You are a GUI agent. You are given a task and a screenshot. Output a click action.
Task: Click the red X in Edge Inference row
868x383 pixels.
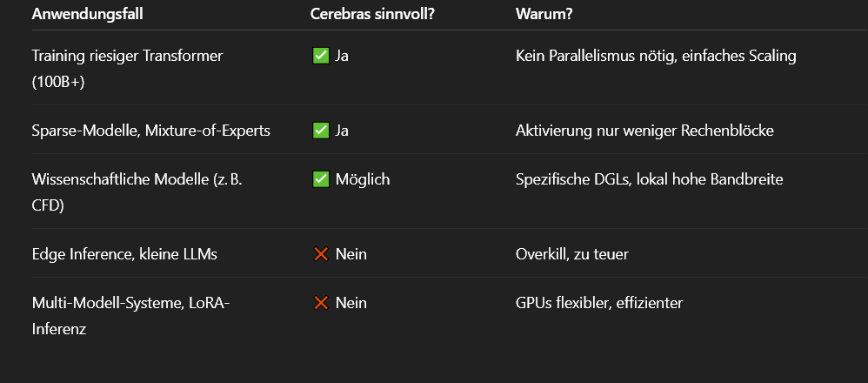[321, 254]
